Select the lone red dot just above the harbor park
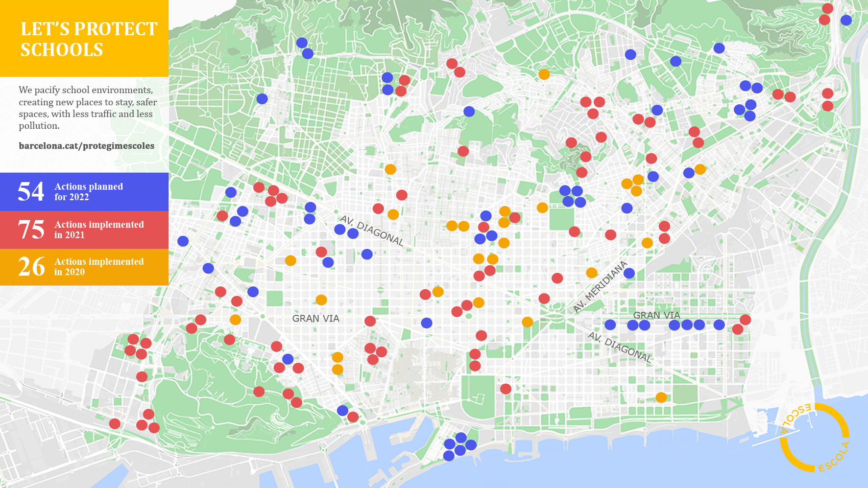This screenshot has width=868, height=488. point(506,389)
